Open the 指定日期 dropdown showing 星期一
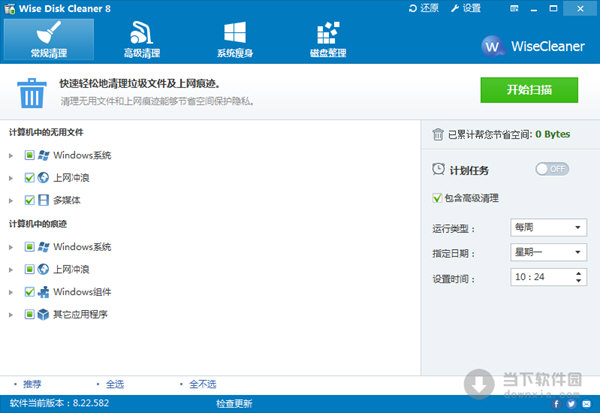Screen dimensions: 600x413 click(548, 252)
